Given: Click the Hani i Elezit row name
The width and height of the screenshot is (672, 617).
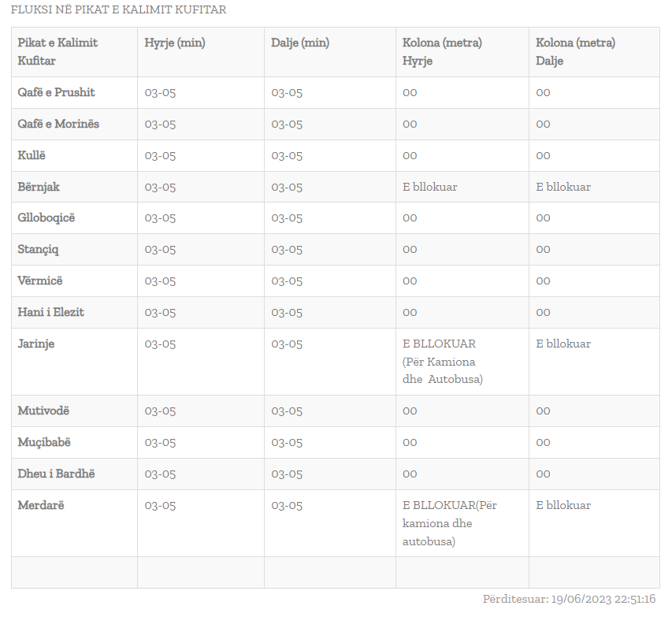Looking at the screenshot, I should 51,312.
